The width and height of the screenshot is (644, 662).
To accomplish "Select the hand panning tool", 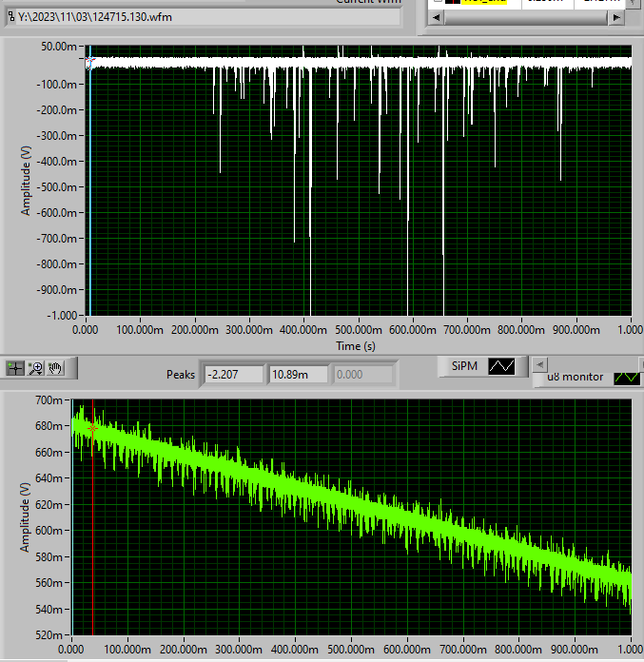I will coord(55,368).
